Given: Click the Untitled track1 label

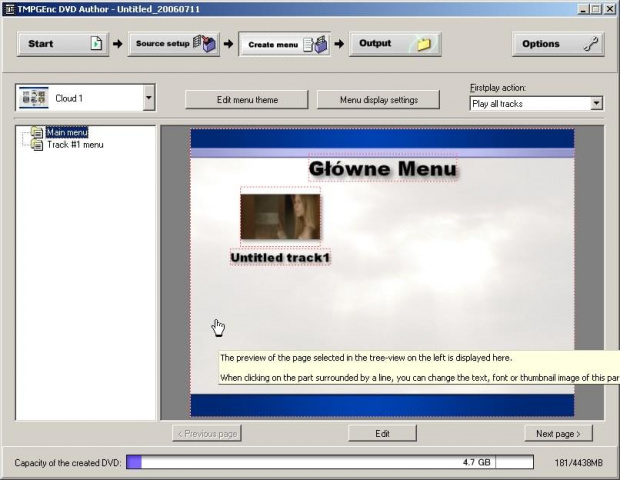Looking at the screenshot, I should tap(280, 257).
